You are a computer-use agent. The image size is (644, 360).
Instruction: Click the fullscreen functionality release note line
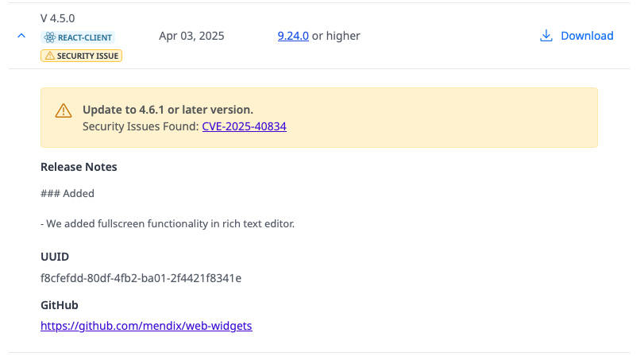[x=168, y=223]
